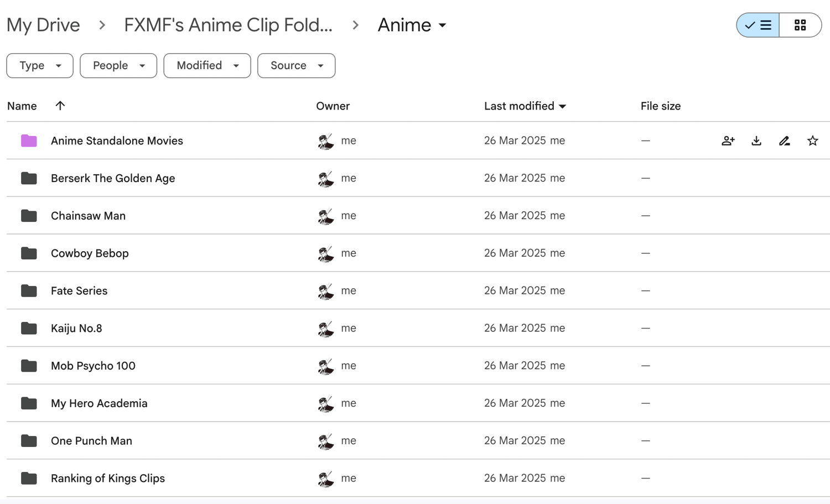The height and width of the screenshot is (504, 830).
Task: Click the name sort direction arrow
Action: pos(60,106)
